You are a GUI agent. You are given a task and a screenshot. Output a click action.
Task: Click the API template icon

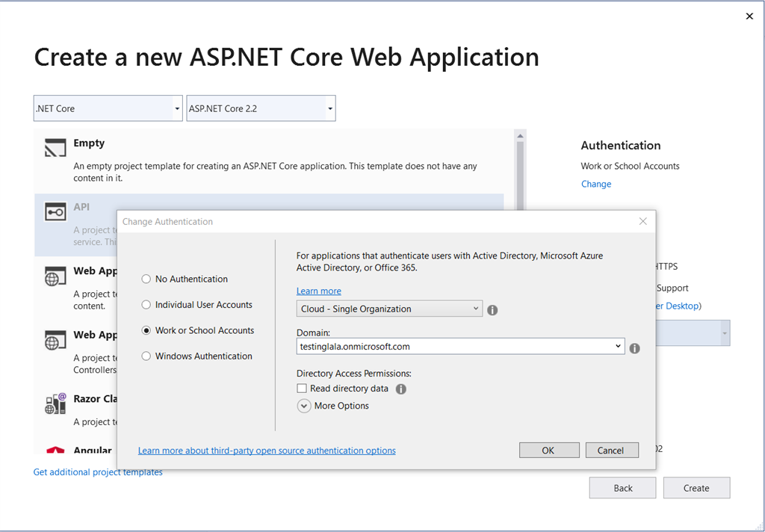[55, 211]
